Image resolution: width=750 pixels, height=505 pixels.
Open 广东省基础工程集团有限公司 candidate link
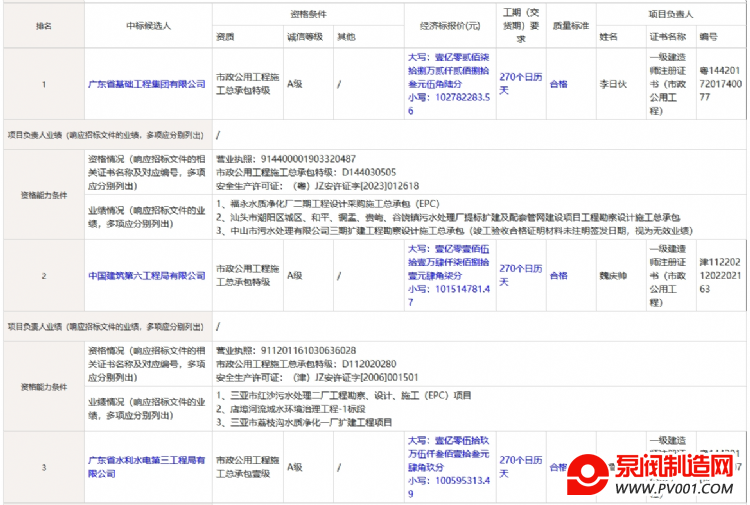click(x=147, y=84)
